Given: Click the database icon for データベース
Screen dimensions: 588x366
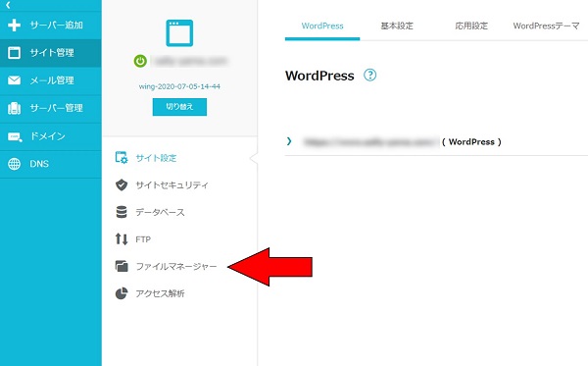Looking at the screenshot, I should [x=122, y=212].
